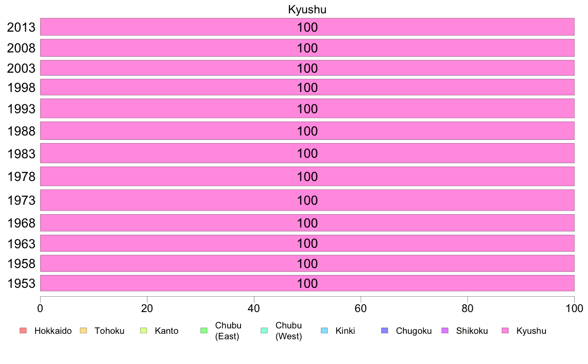The image size is (588, 364).
Task: Click the 20 tick label on x-axis
Action: [x=147, y=308]
